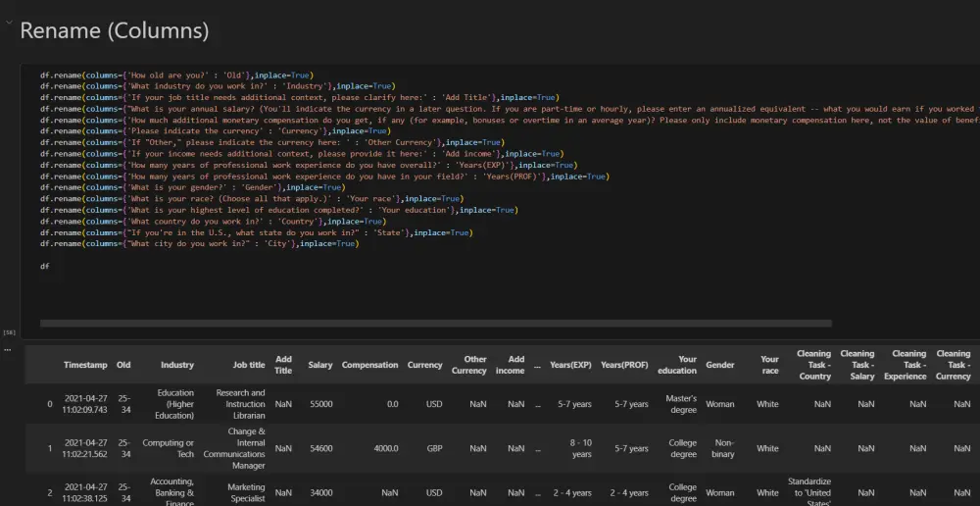Click the Non-binary gender cell
This screenshot has height=506, width=980.
(x=723, y=448)
